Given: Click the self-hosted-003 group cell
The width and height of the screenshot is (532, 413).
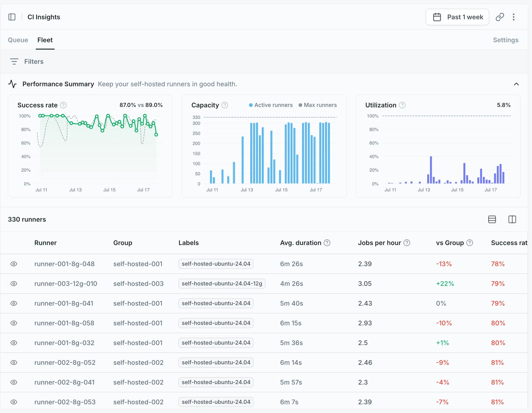Looking at the screenshot, I should (x=138, y=284).
